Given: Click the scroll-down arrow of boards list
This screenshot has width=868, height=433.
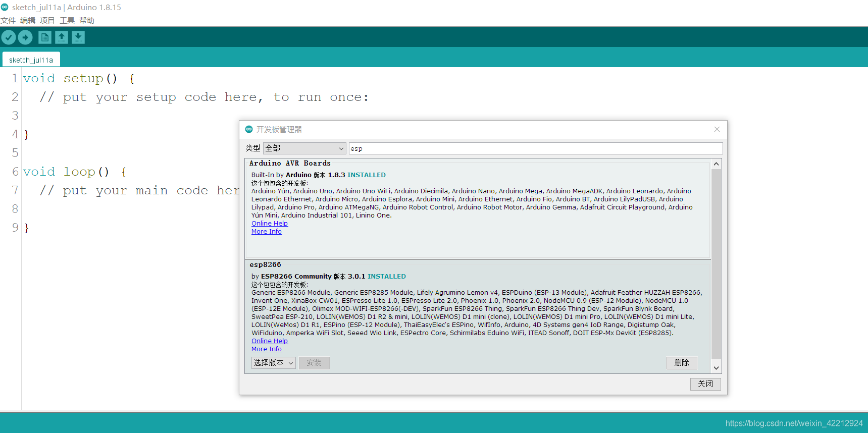Looking at the screenshot, I should (x=716, y=368).
